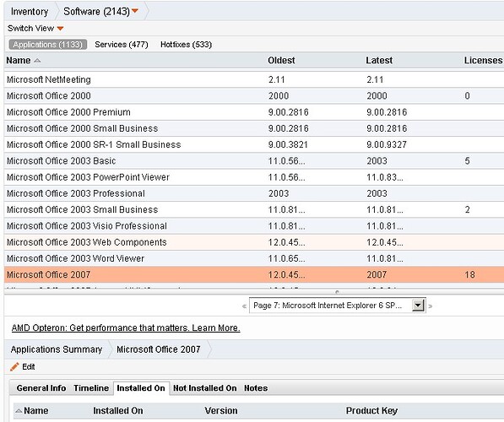
Task: Click license count 18 for Office 2007
Action: 469,275
